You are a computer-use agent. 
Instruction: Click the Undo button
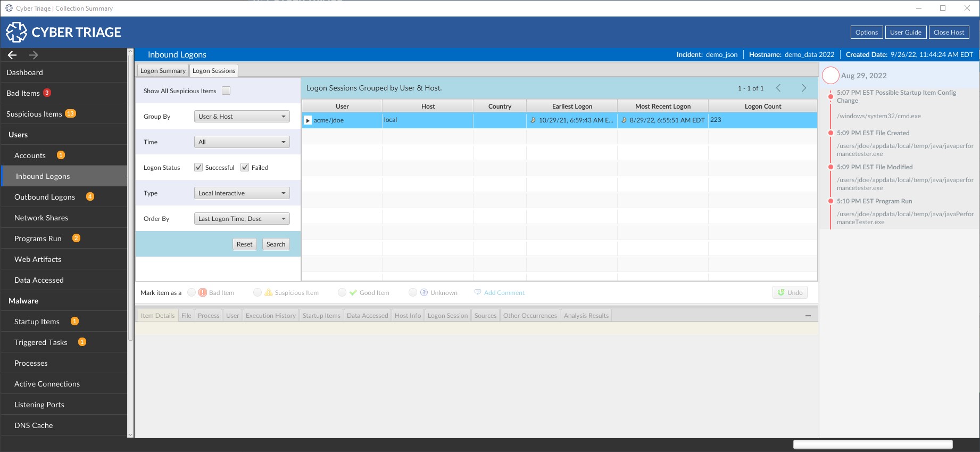tap(790, 292)
